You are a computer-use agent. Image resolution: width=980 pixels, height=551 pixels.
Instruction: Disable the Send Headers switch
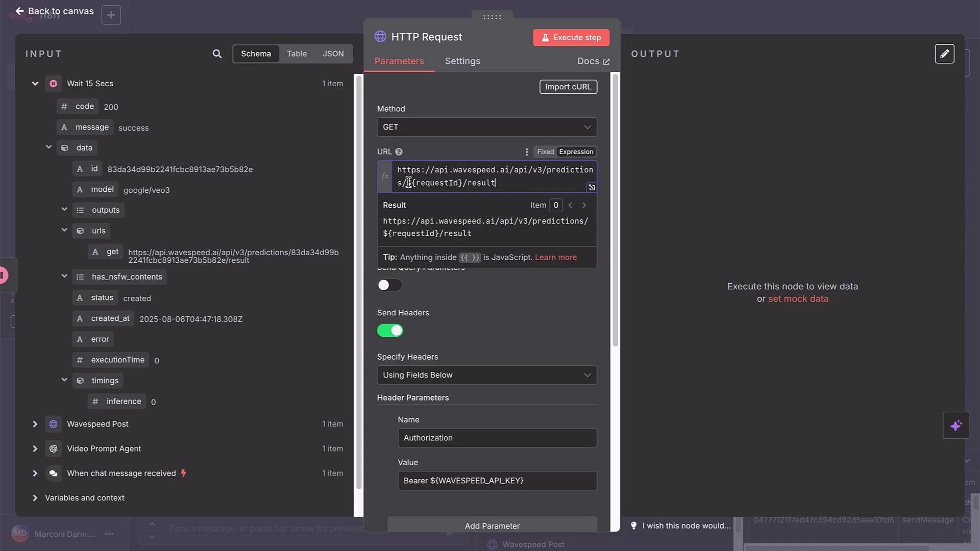(x=390, y=331)
